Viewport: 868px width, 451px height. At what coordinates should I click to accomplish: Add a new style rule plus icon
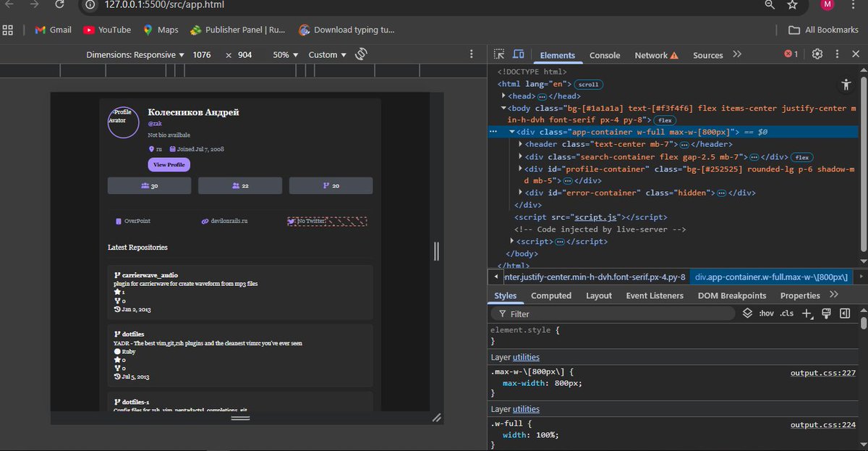click(x=808, y=313)
